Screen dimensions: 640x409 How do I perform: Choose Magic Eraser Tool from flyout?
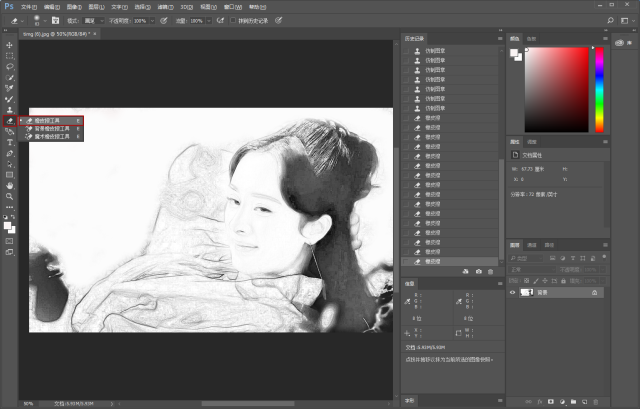51,136
